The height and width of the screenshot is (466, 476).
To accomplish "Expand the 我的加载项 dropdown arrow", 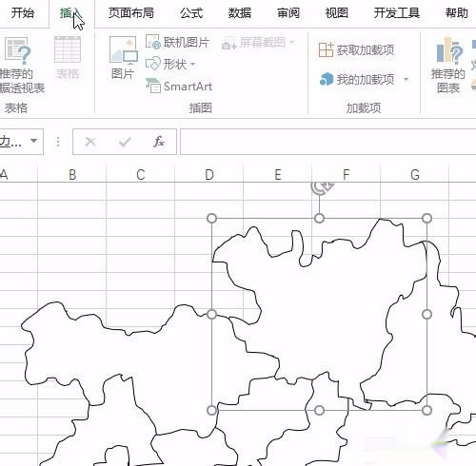I will click(406, 79).
